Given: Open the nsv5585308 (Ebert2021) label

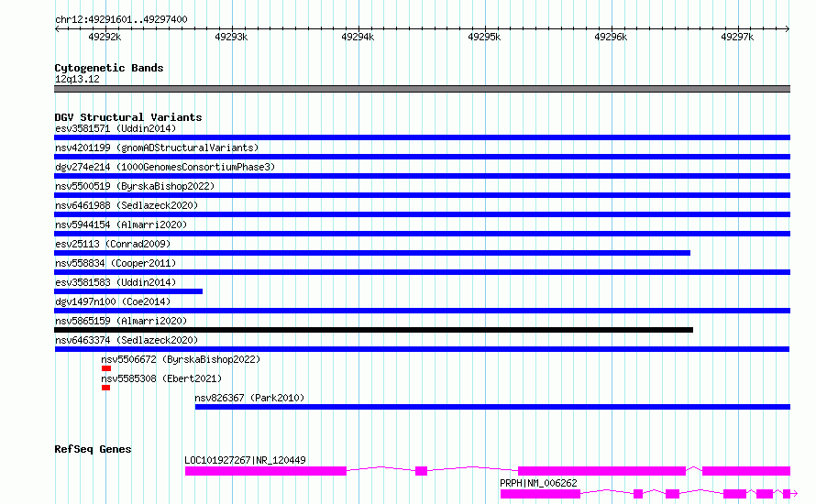Looking at the screenshot, I should point(161,378).
